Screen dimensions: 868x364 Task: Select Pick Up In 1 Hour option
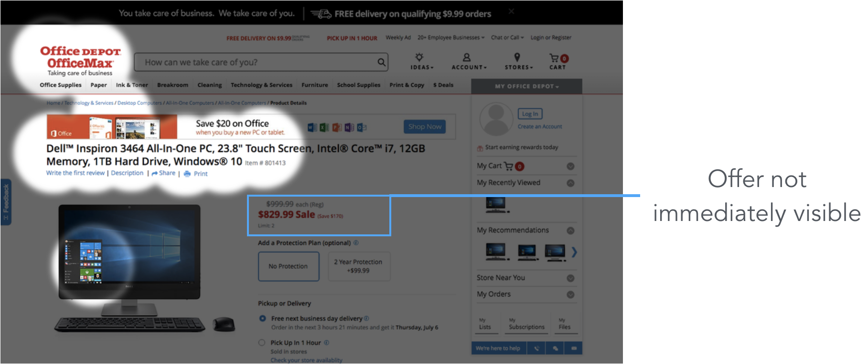(x=262, y=342)
